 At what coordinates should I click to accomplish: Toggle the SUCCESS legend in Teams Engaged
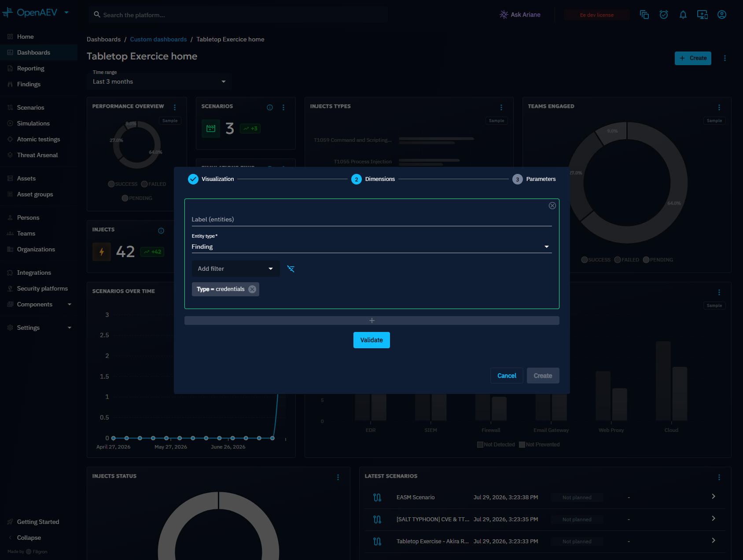[596, 260]
